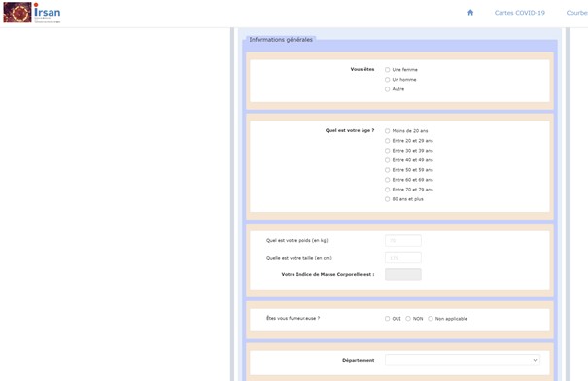Image resolution: width=588 pixels, height=381 pixels.
Task: Select OUI for smoker question
Action: [x=388, y=319]
